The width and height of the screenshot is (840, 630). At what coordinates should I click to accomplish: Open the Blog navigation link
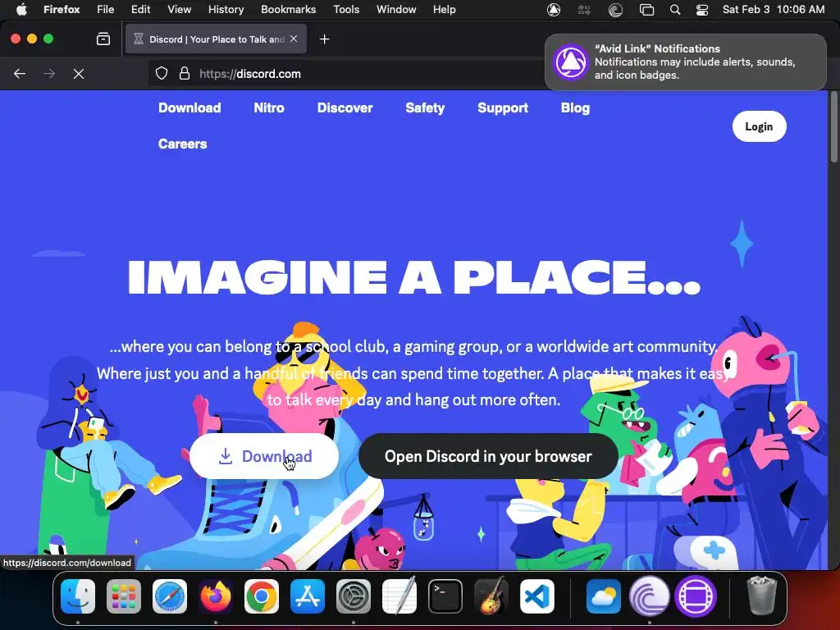(575, 107)
